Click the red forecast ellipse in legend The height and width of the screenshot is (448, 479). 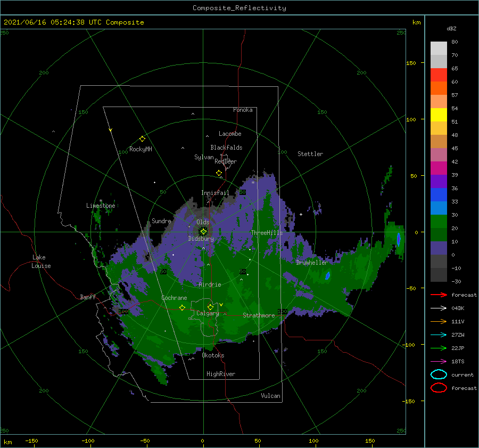[439, 388]
